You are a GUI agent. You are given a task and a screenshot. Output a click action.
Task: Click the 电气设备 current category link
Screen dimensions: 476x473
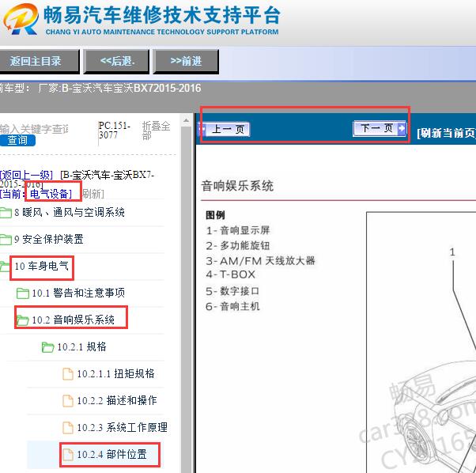pyautogui.click(x=51, y=194)
